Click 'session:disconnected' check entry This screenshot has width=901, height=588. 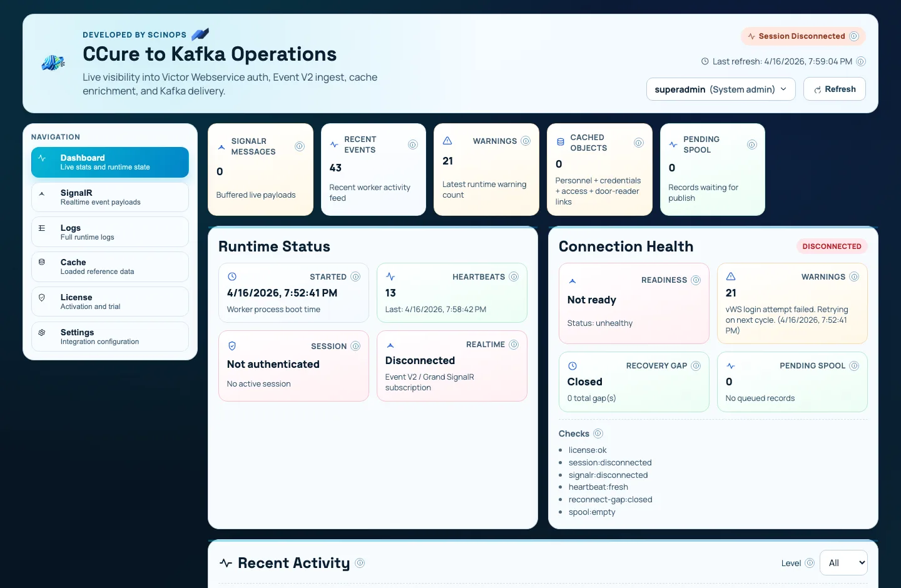point(610,462)
